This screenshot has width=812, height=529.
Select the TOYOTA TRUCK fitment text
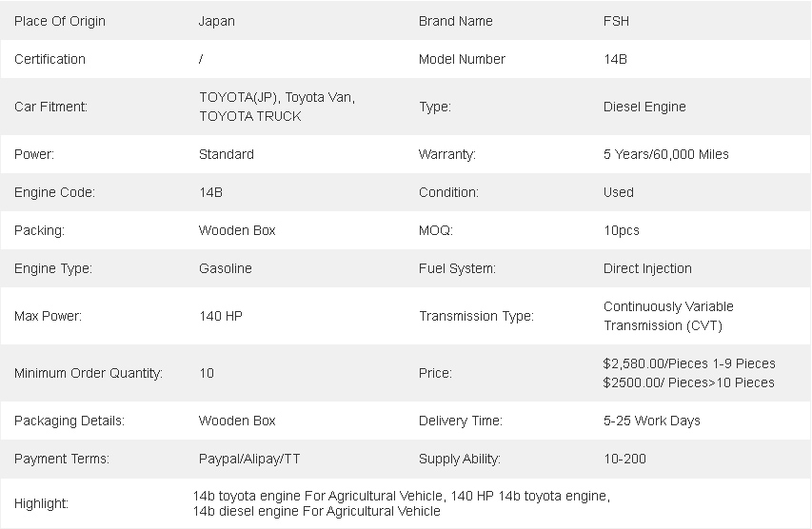(x=250, y=116)
